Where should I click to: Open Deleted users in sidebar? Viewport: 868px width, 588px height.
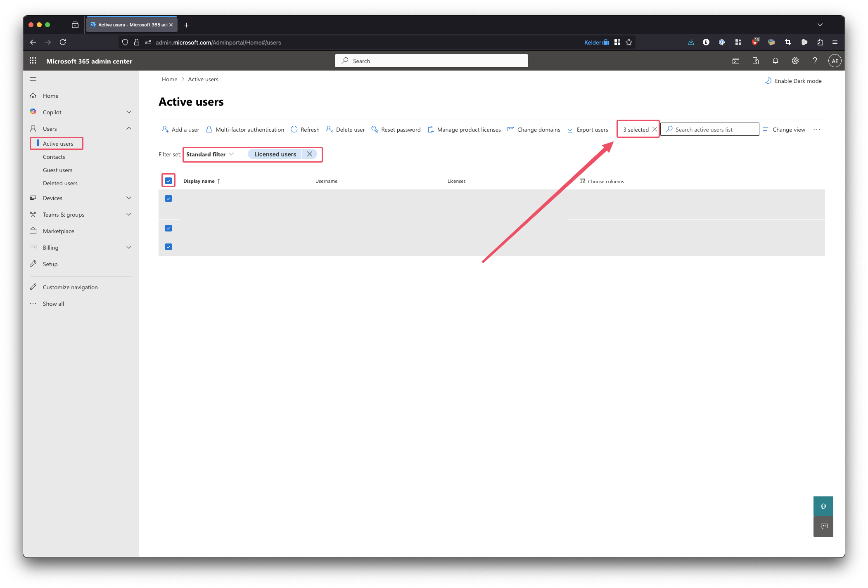[x=60, y=183]
